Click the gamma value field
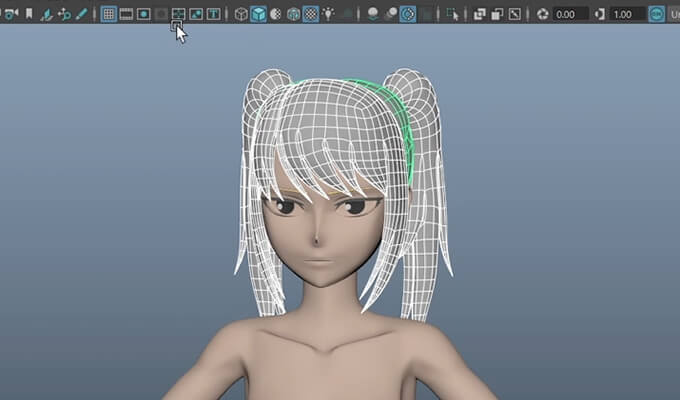The height and width of the screenshot is (400, 680). [x=628, y=14]
